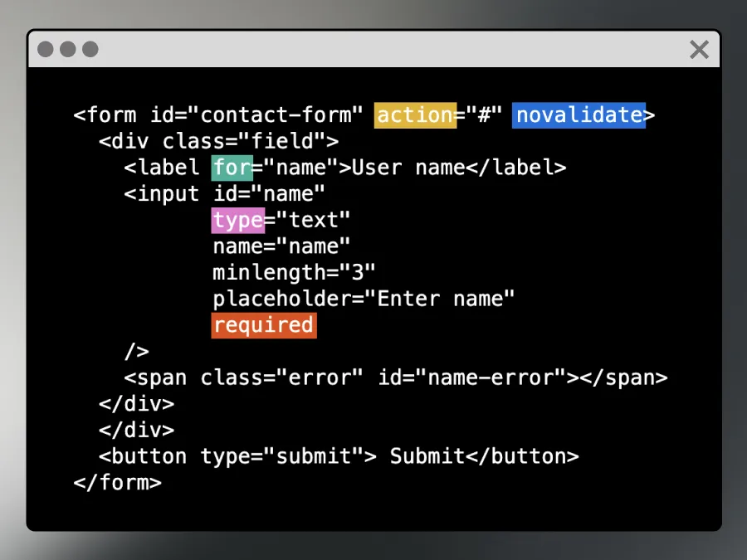Viewport: 747px width, 560px height.
Task: Click the yellow-highlighted "action" attribute
Action: (415, 115)
